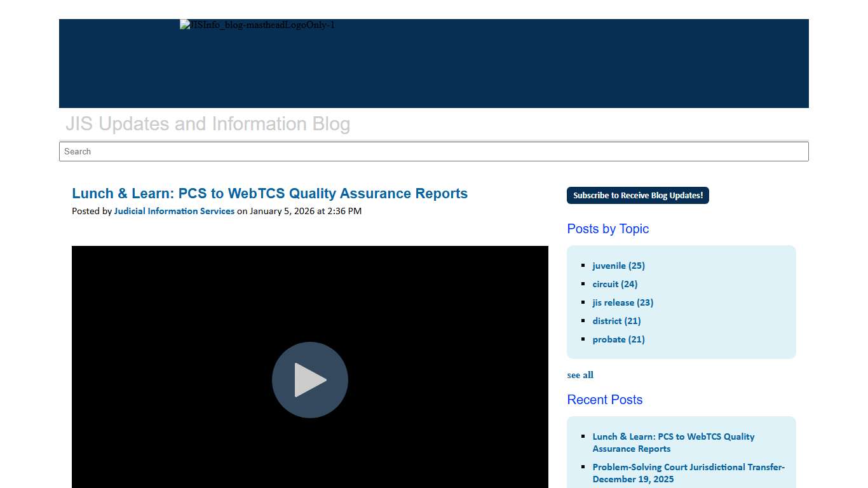Click bullet marker next to juvenile topic
This screenshot has width=868, height=488.
[x=585, y=266]
